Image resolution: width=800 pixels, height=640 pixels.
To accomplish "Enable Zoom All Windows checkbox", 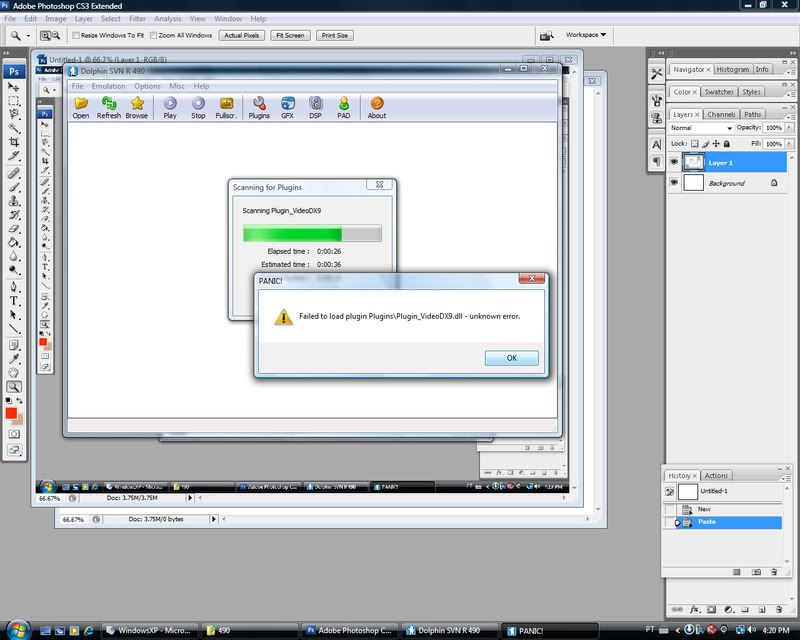I will pyautogui.click(x=154, y=35).
